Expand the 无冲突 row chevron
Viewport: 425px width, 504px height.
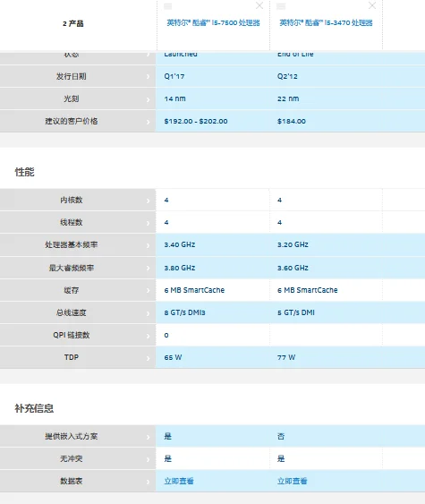point(149,459)
